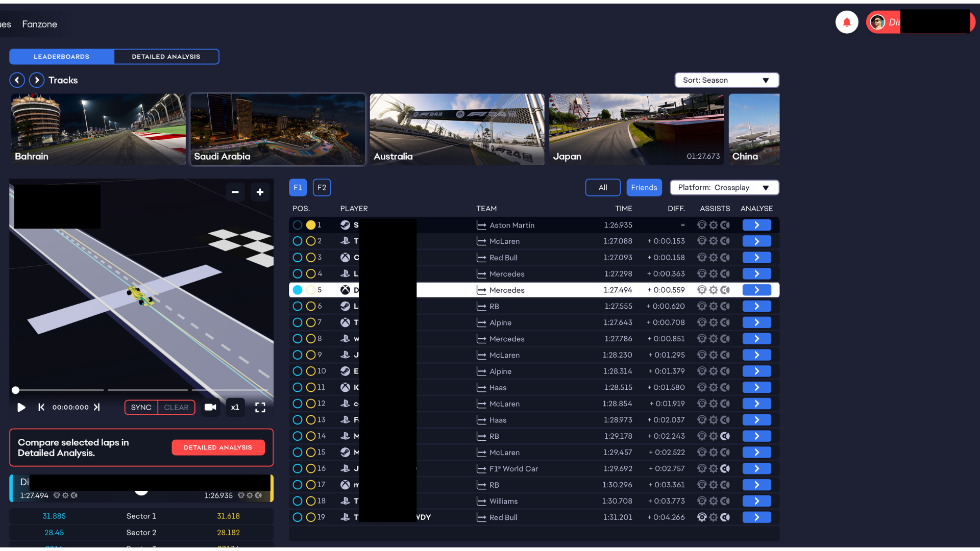Skip to replay end

[96, 407]
